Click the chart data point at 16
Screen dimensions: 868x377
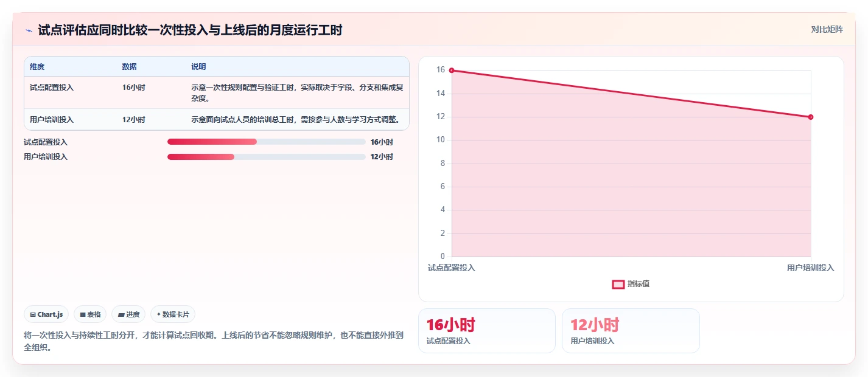(x=452, y=71)
